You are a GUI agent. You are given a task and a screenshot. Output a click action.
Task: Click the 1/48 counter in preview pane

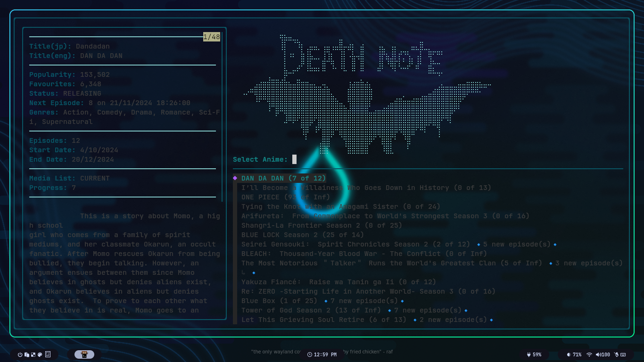point(212,37)
